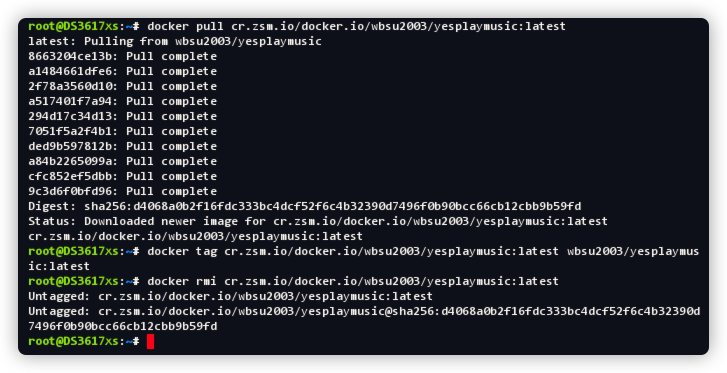Screen dimensions: 727x373
Task: Click layer 294d17c34d13 Pull complete line
Action: 122,116
